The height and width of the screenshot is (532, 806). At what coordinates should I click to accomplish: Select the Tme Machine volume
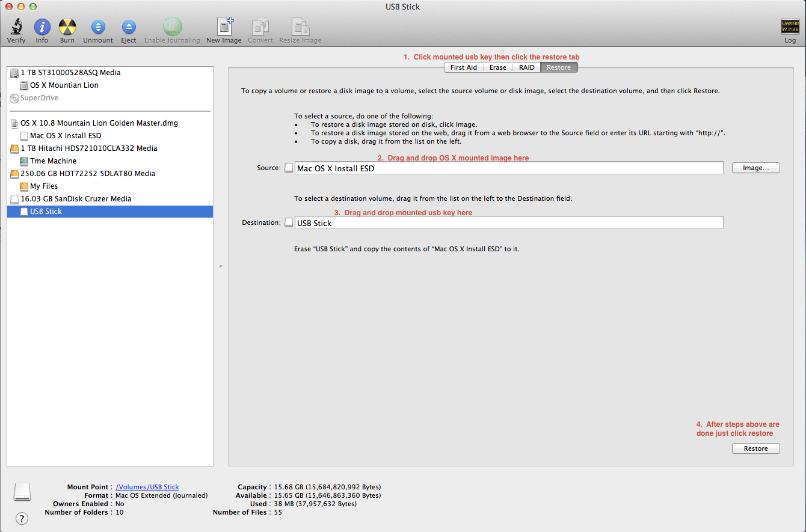click(110, 161)
